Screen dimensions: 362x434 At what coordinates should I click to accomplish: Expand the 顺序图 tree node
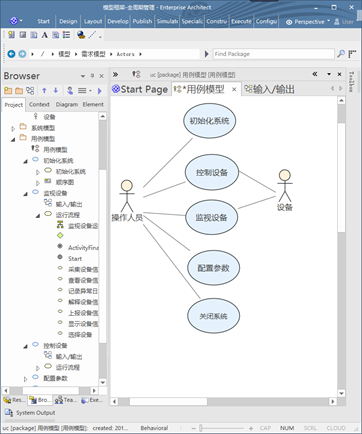pos(38,183)
